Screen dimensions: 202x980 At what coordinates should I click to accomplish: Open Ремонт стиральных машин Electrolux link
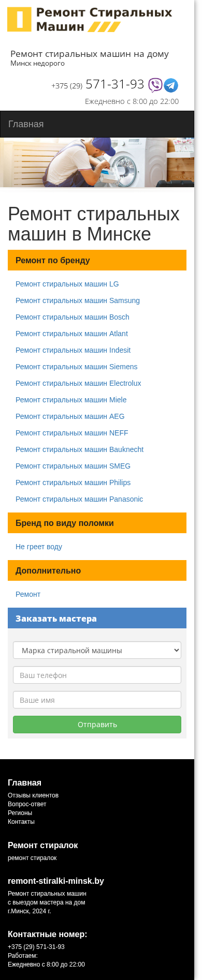tap(78, 383)
